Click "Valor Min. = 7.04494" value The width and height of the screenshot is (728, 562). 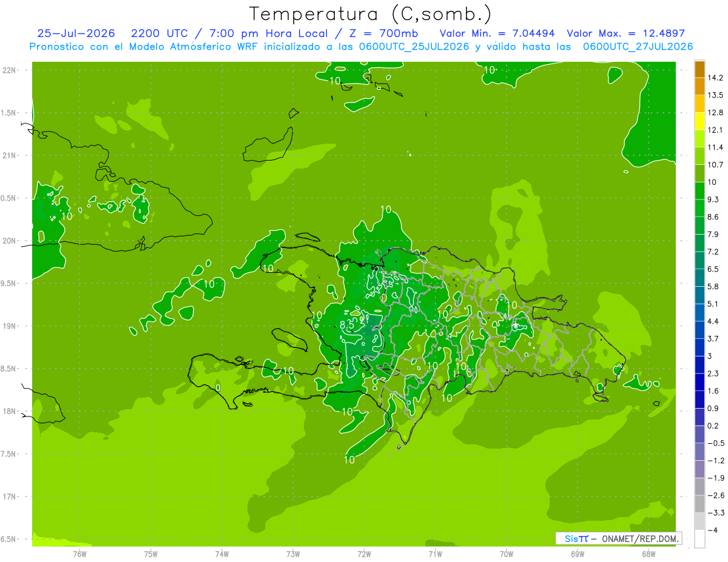(497, 33)
